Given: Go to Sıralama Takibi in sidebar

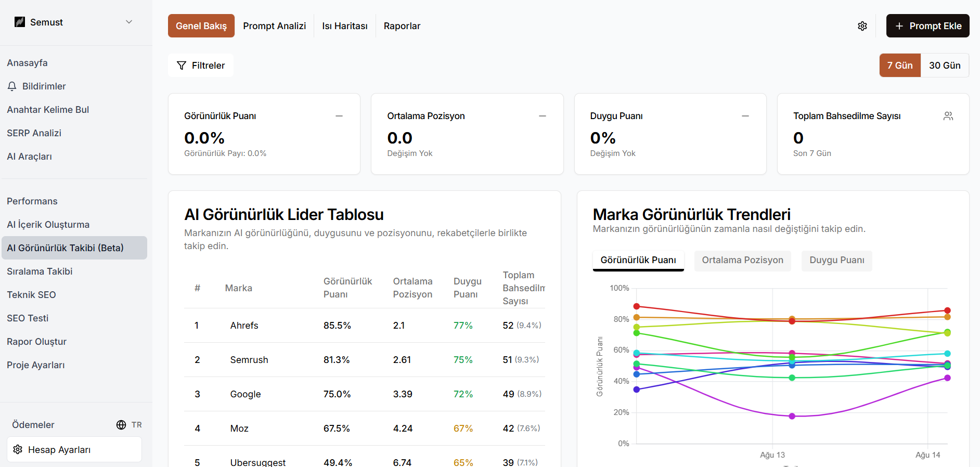Looking at the screenshot, I should [x=40, y=271].
